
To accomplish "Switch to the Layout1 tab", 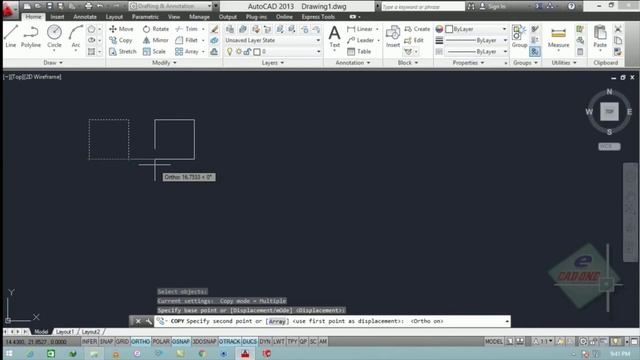I will [x=64, y=332].
